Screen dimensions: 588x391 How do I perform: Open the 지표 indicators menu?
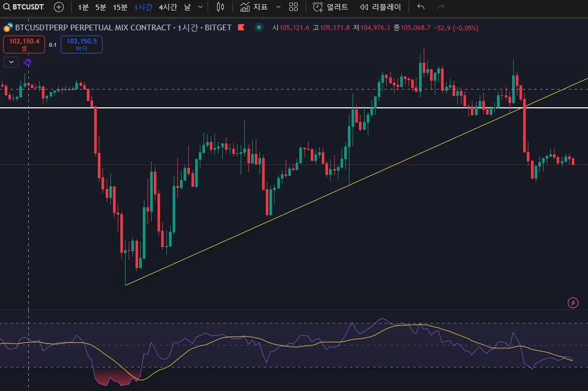pyautogui.click(x=254, y=7)
